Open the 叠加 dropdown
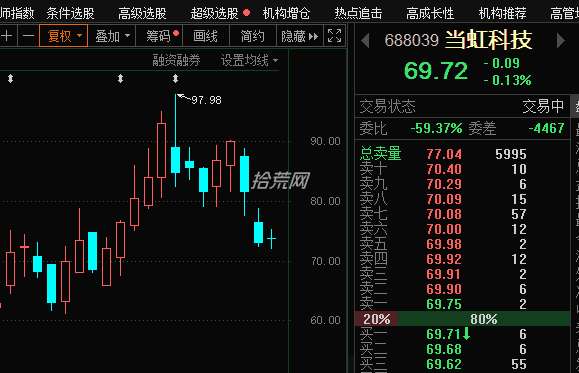Screen dimensions: 579x373 tap(112, 36)
